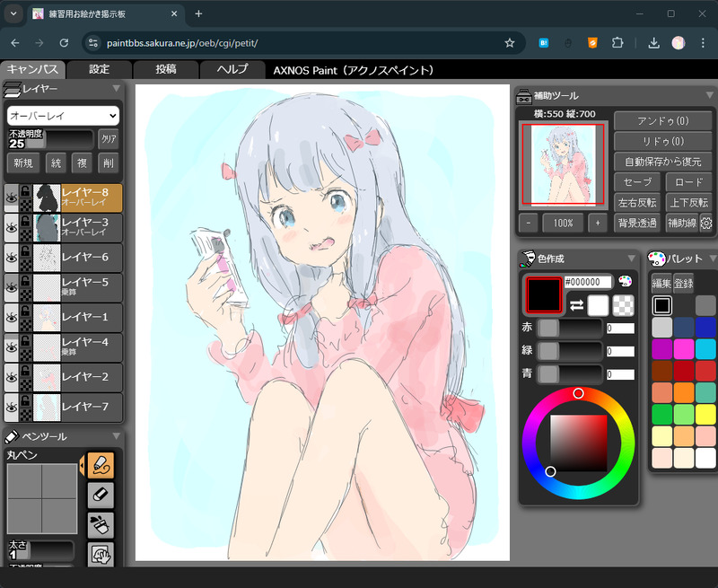The width and height of the screenshot is (718, 588).
Task: Click 上下反転 vertical flip button
Action: (x=689, y=202)
